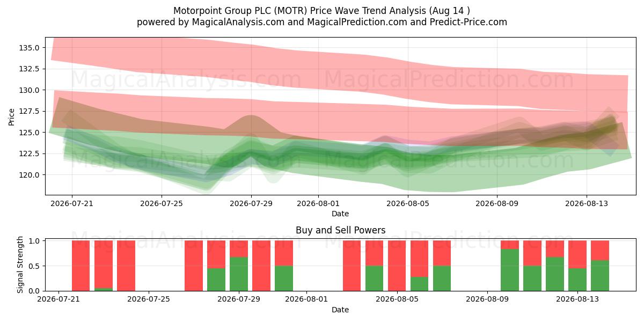Viewport: 644px width, 322px height.
Task: Click the 'Date' label under the price chart
Action: coord(340,214)
